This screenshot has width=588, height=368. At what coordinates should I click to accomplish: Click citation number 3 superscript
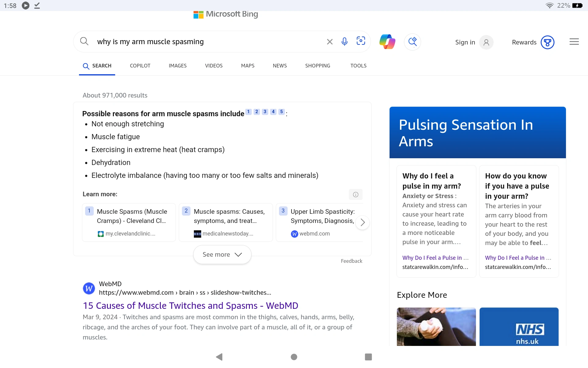tap(265, 112)
